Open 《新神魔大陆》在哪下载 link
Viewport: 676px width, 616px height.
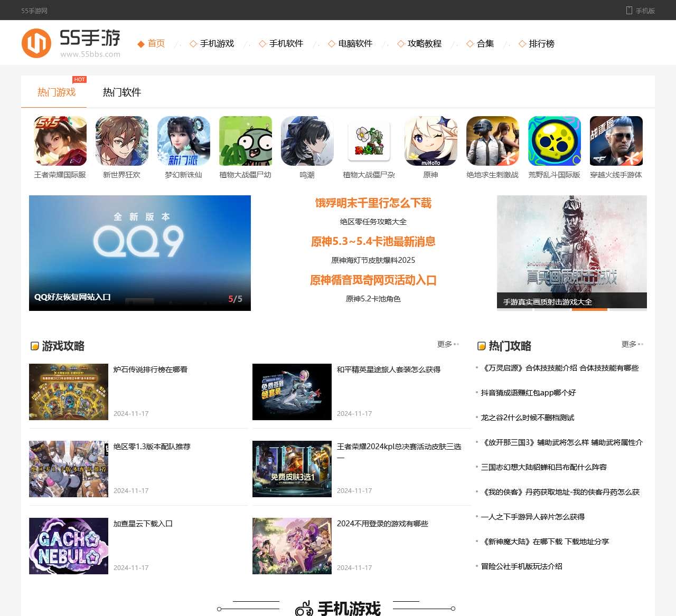pyautogui.click(x=545, y=542)
